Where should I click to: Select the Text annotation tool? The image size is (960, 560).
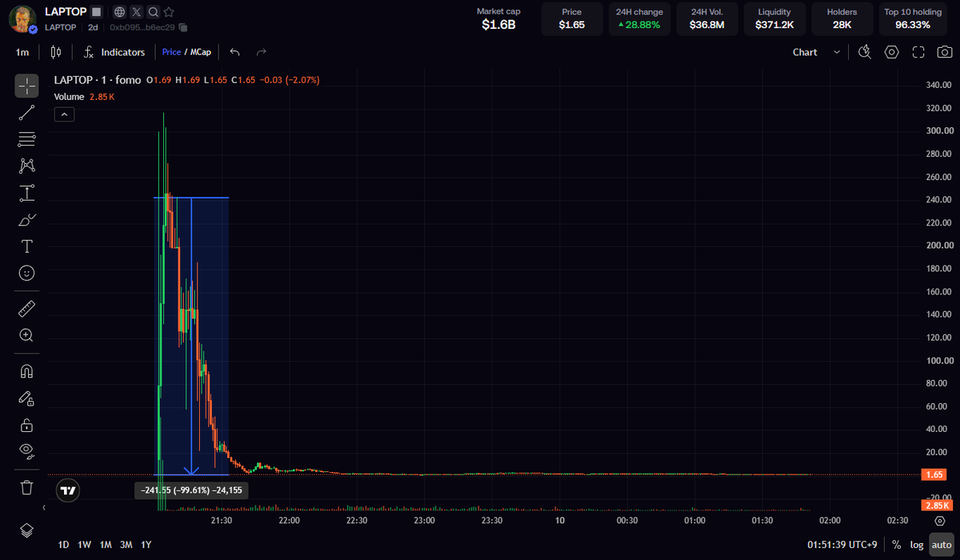pos(26,246)
